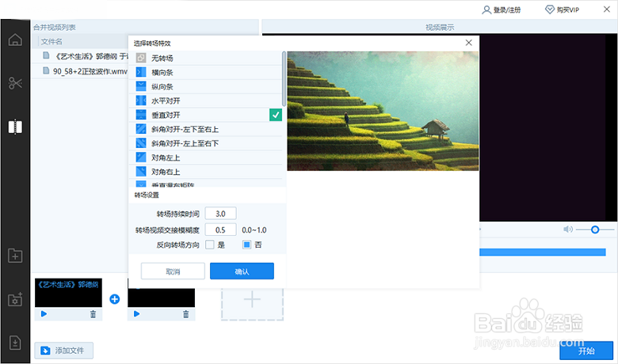Click the blue video progress bar
The height and width of the screenshot is (364, 618).
543,252
